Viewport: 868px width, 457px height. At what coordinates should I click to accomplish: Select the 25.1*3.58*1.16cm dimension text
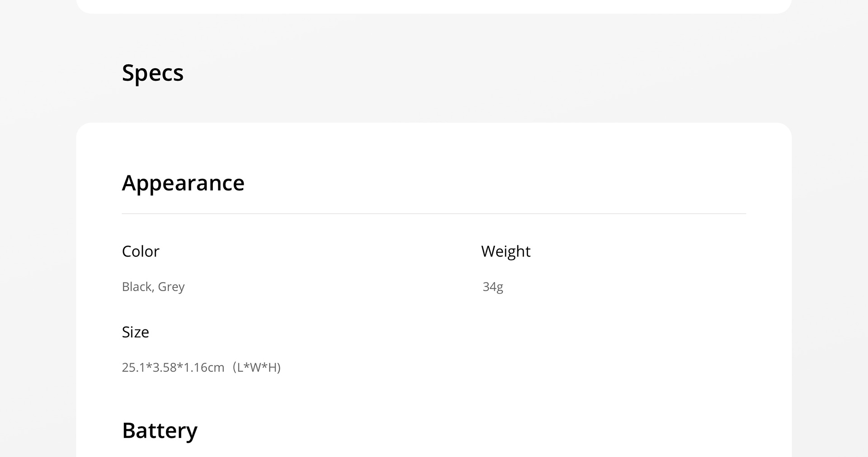point(173,367)
